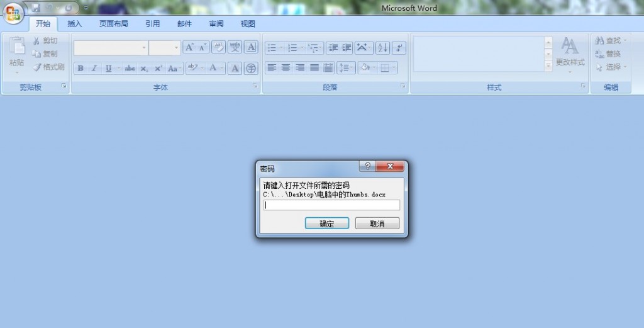
Task: Click the distributed alignment icon
Action: tap(328, 67)
